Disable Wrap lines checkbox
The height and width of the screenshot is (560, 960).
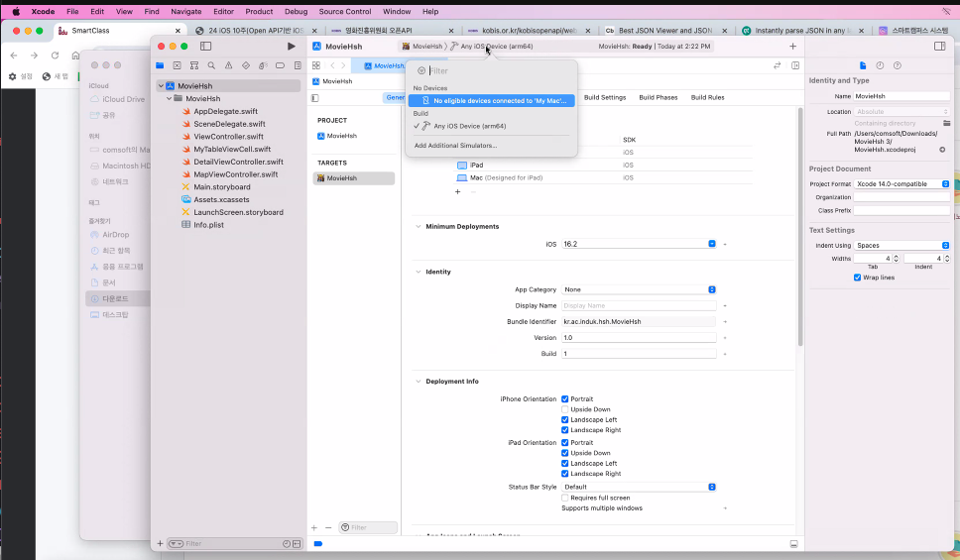pos(857,278)
